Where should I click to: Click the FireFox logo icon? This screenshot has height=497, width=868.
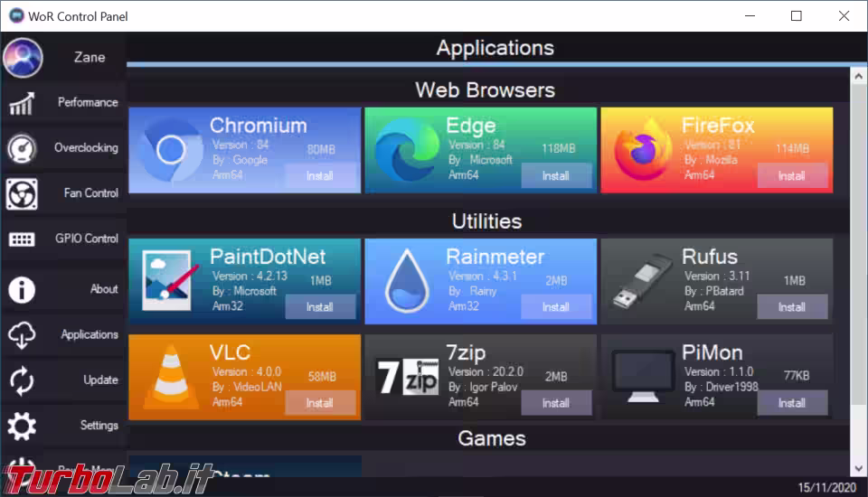pyautogui.click(x=642, y=150)
